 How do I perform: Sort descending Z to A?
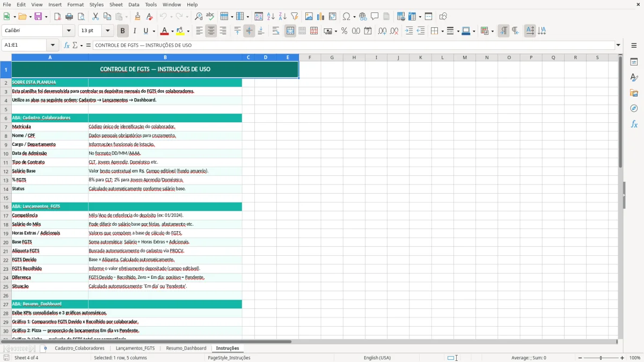click(283, 17)
